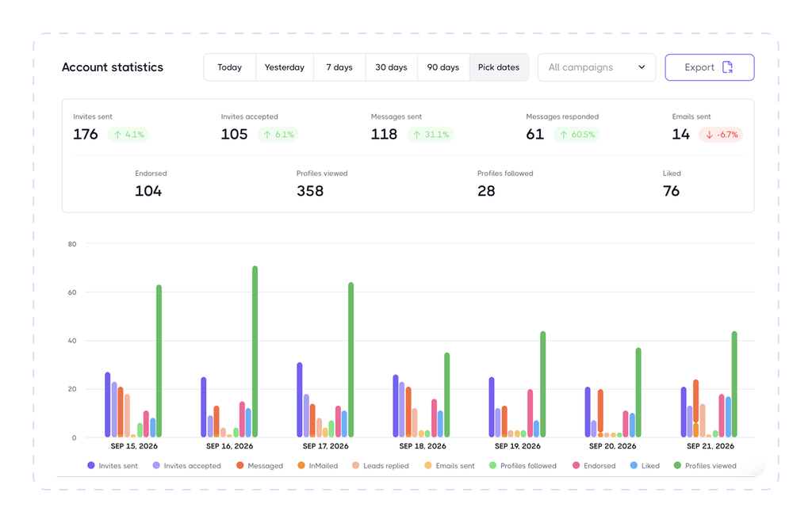Click the tall green bar for SEP 16, 2026
Image resolution: width=812 pixels, height=523 pixels.
point(255,352)
